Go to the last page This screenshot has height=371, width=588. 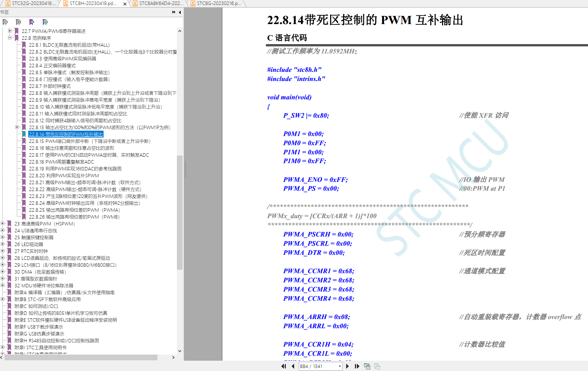coord(357,366)
